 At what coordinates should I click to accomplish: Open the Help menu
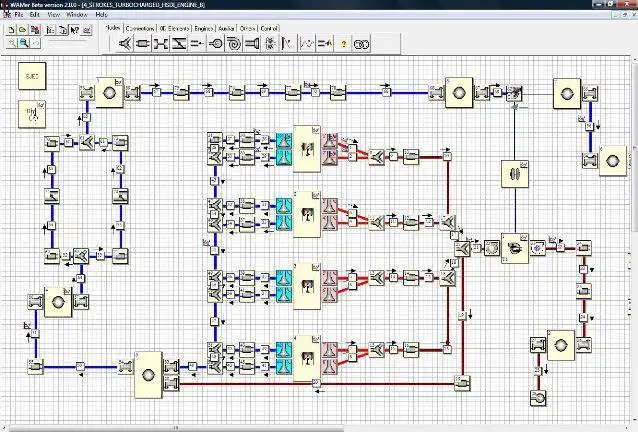pos(101,15)
